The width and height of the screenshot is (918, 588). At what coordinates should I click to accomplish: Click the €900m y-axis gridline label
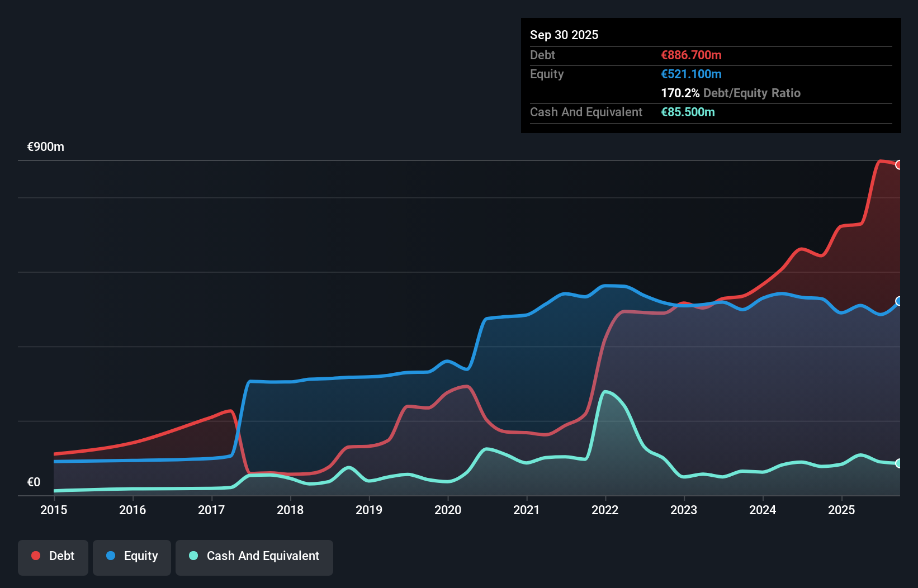pyautogui.click(x=45, y=146)
